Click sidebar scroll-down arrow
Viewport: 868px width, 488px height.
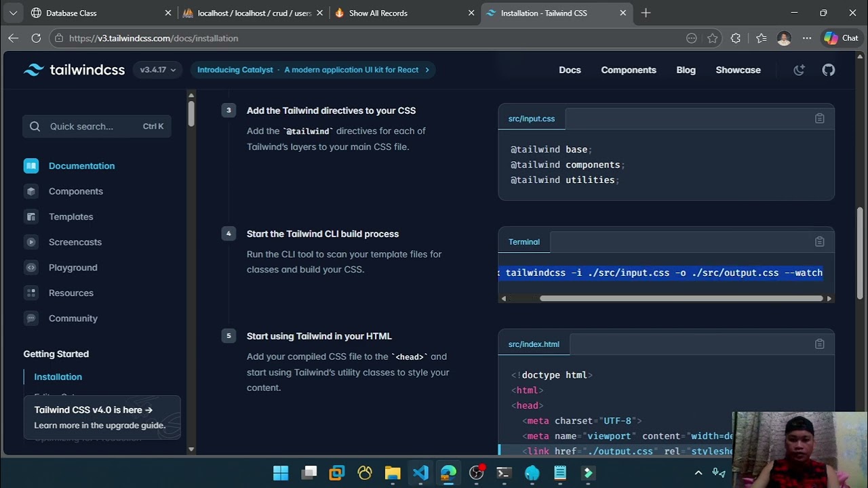click(x=191, y=449)
